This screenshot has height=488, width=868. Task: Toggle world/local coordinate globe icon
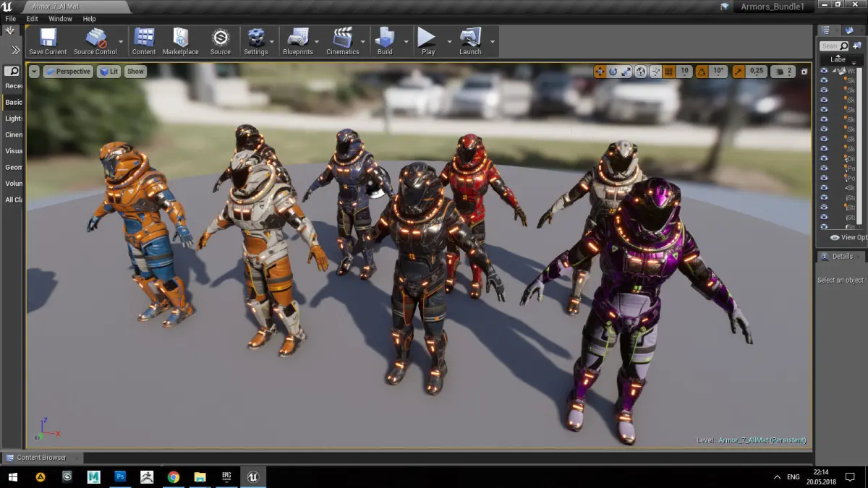641,72
